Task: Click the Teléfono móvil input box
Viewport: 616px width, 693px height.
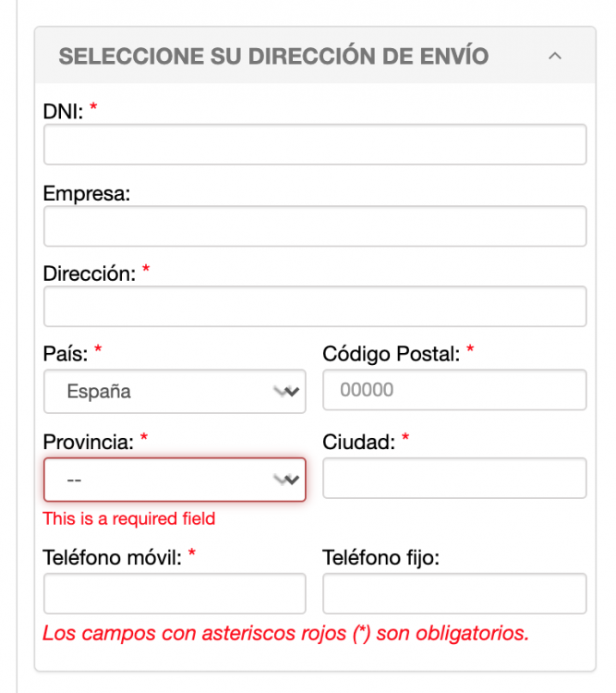Action: (175, 593)
